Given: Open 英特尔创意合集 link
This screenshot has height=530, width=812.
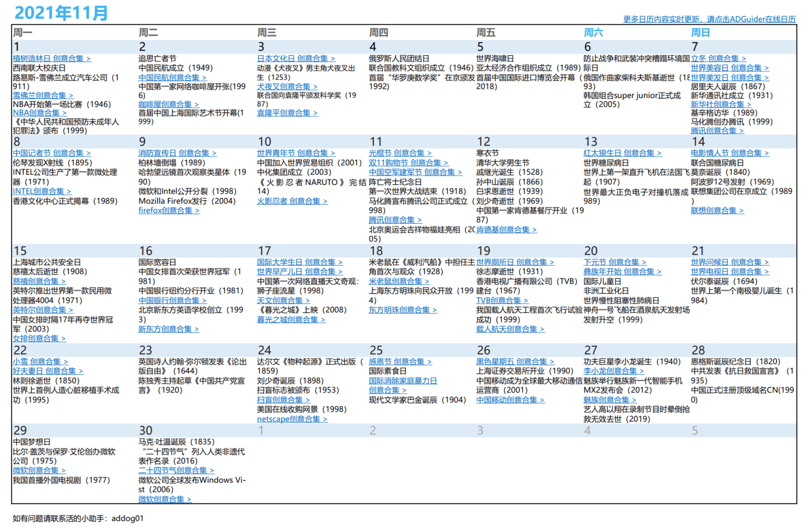Looking at the screenshot, I should tap(43, 310).
